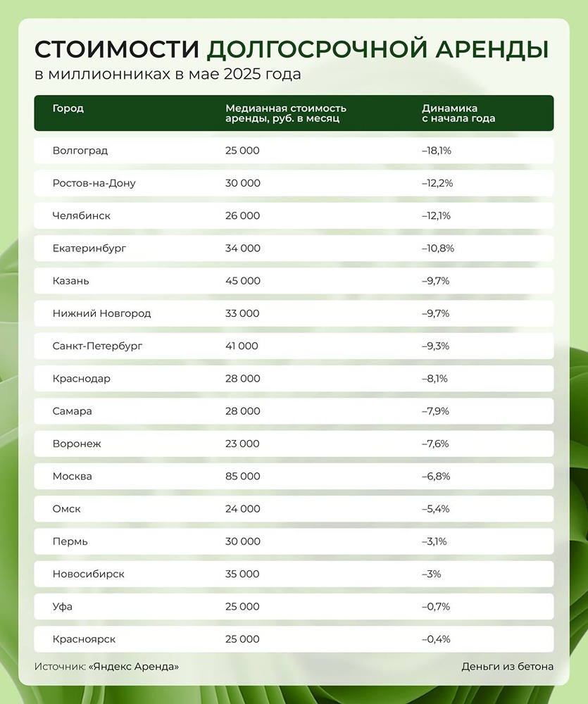
Task: Select the Екатеринбург row
Action: coord(294,248)
